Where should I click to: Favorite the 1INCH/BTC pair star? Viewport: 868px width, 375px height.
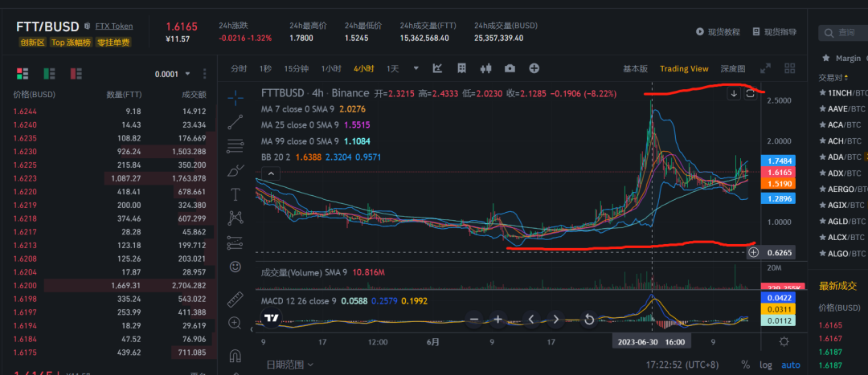[x=824, y=92]
